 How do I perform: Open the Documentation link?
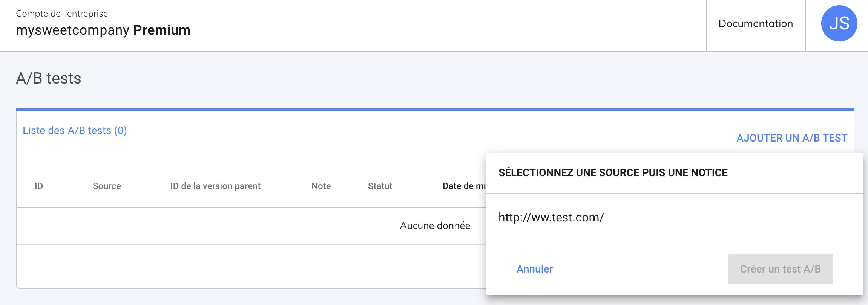point(756,24)
